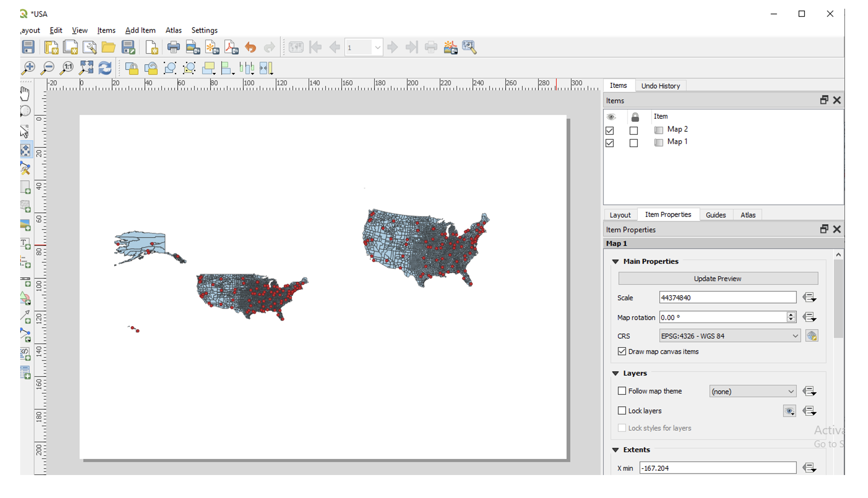Open the Layout Manager icon
The image size is (868, 498).
90,47
